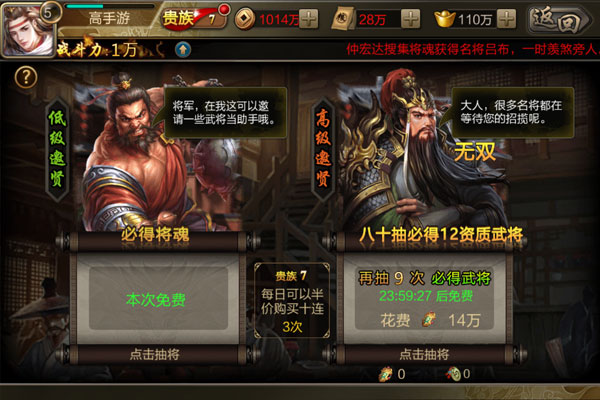
Task: Click 点击抽将 under high-level recruit
Action: pyautogui.click(x=424, y=354)
